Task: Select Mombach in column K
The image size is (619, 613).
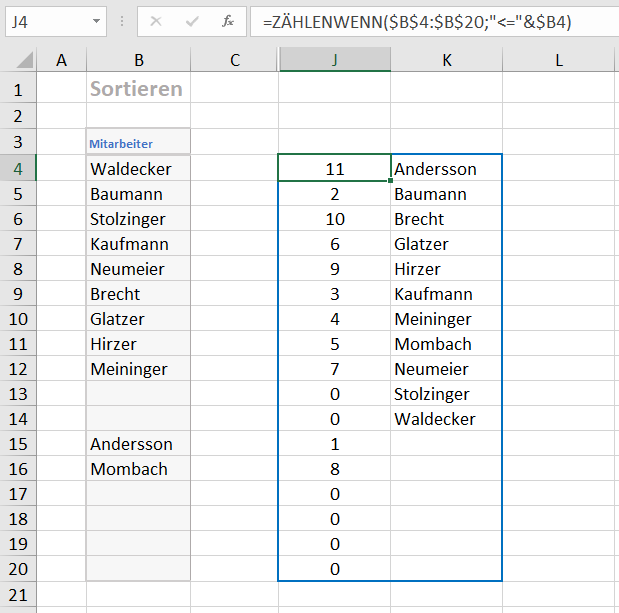Action: point(446,344)
